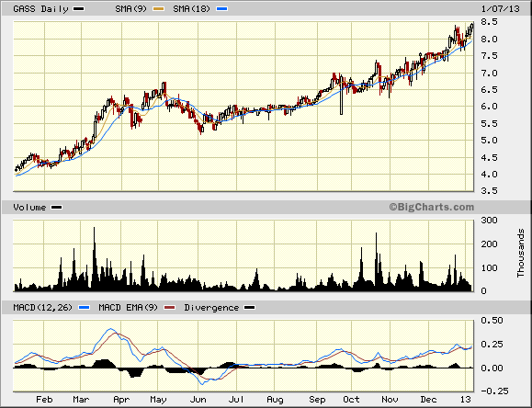Image resolution: width=532 pixels, height=408 pixels.
Task: Click the Oct label on time axis
Action: pyautogui.click(x=351, y=400)
